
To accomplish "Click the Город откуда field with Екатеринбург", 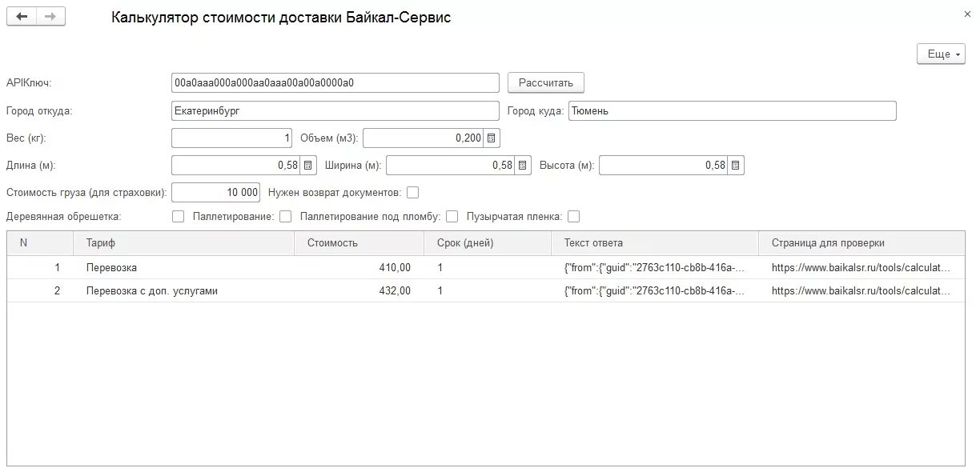I will tap(335, 111).
